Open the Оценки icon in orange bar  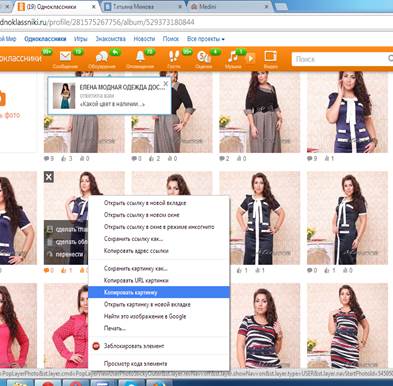[203, 57]
